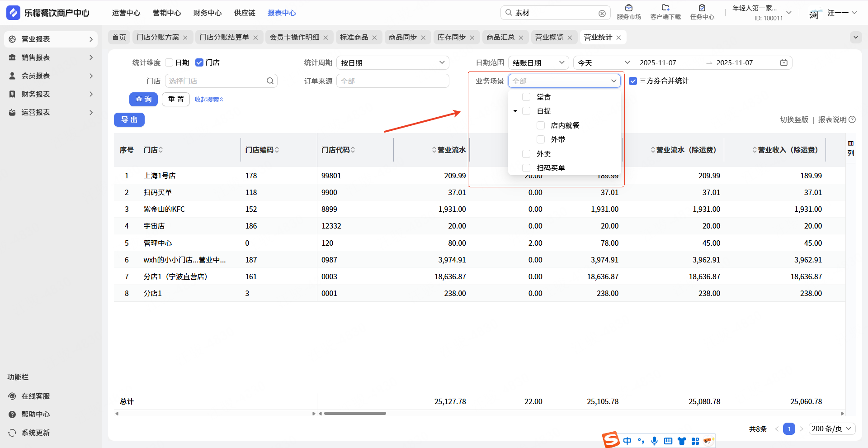Check the 外带 option checkbox
Image resolution: width=868 pixels, height=448 pixels.
tap(541, 139)
